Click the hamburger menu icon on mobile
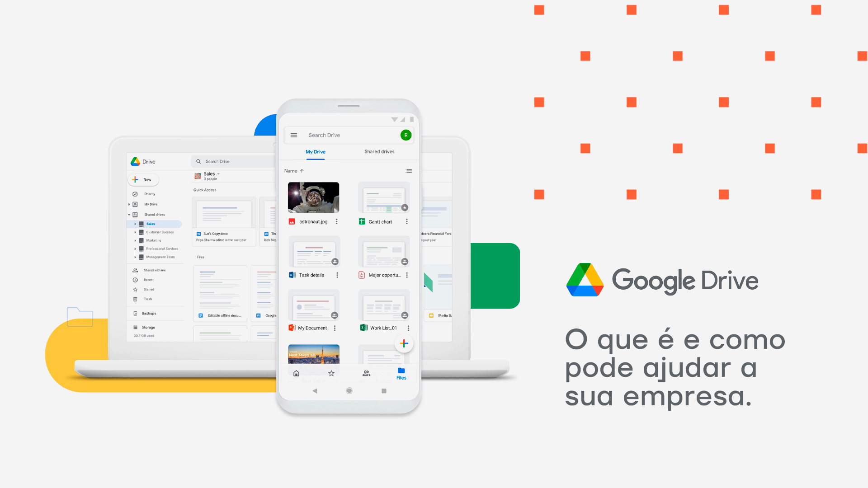Screen dimensions: 868x488 tap(293, 135)
